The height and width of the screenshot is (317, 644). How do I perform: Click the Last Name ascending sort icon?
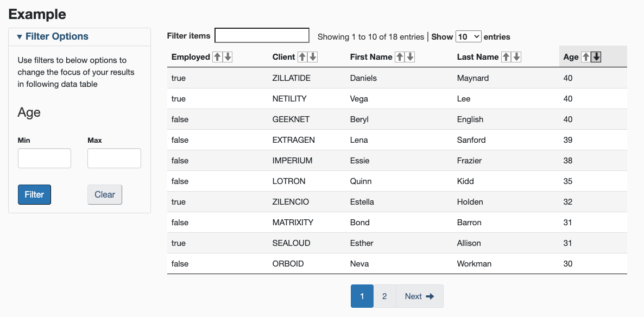click(x=506, y=56)
